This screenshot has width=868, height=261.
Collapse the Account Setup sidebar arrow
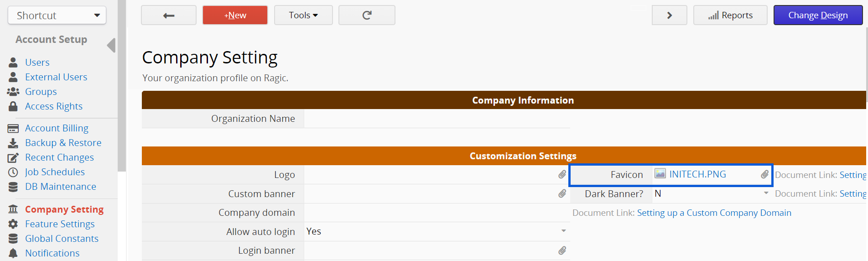pos(111,45)
